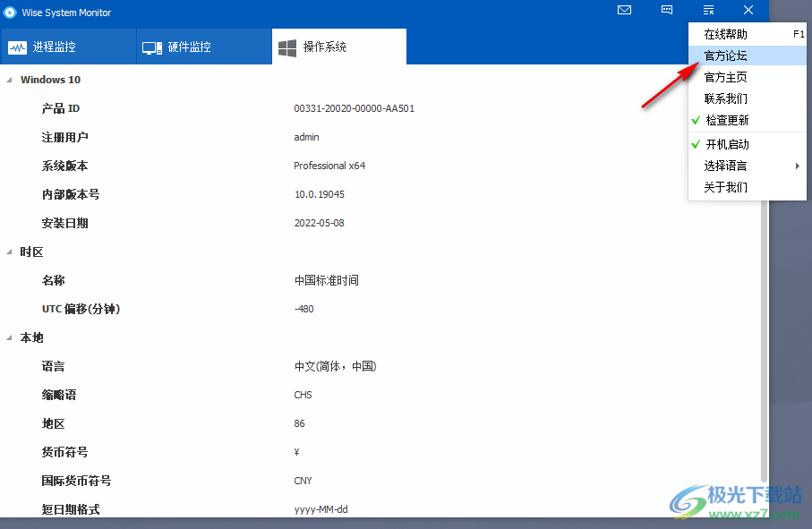
Task: Choose 联系我们 menu entry
Action: tap(748, 98)
